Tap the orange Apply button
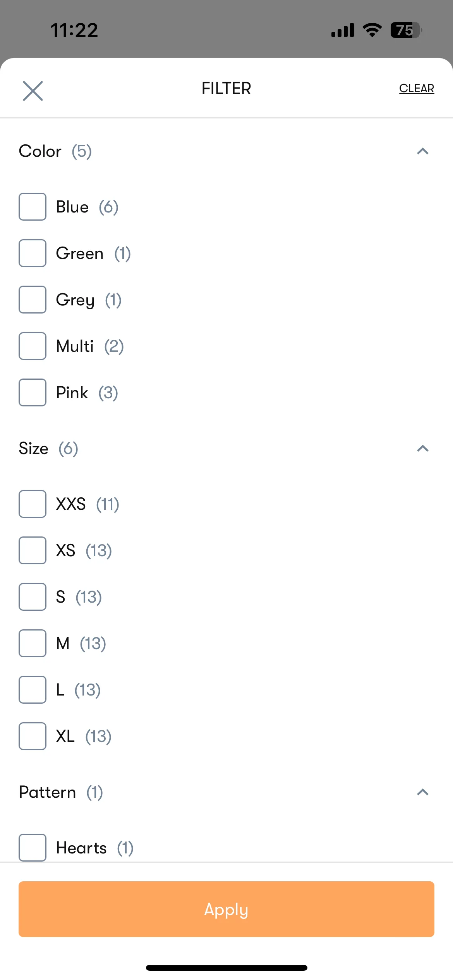Screen dimensions: 453x980 [226, 909]
